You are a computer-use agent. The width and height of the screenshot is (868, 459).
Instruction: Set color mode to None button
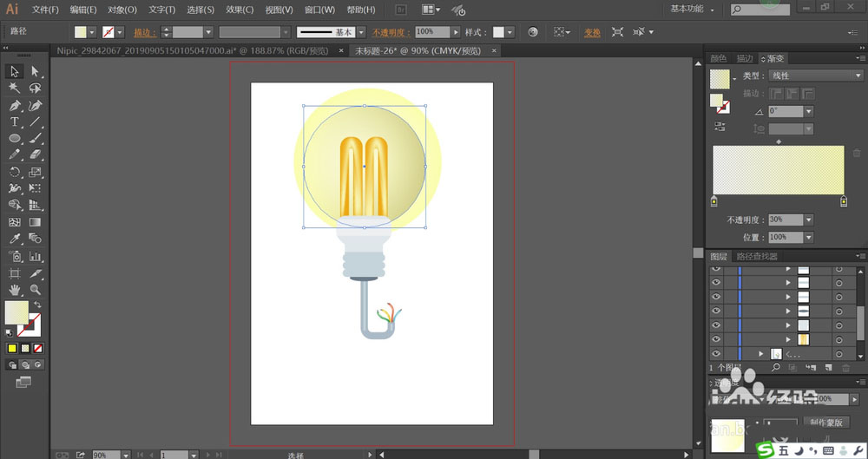point(37,348)
